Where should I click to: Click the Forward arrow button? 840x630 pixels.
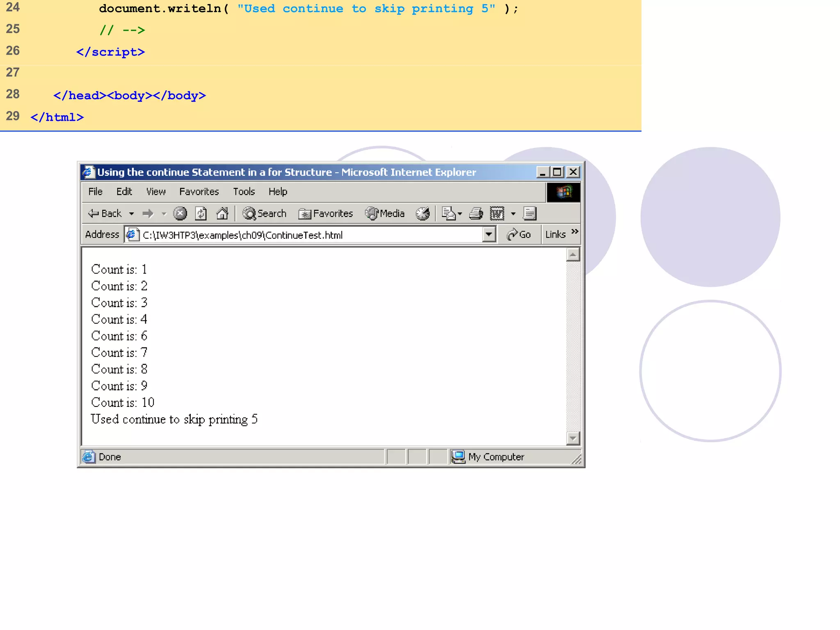[x=148, y=213]
